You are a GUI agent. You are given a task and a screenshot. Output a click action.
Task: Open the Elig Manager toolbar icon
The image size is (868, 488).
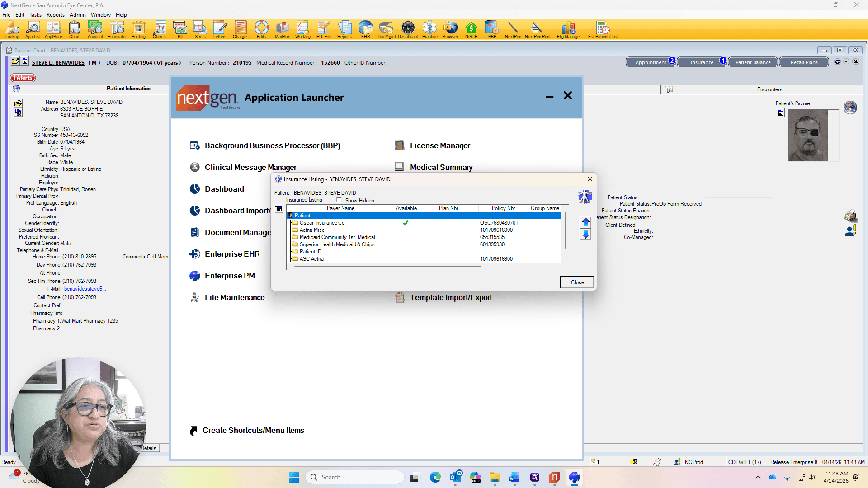pyautogui.click(x=569, y=30)
